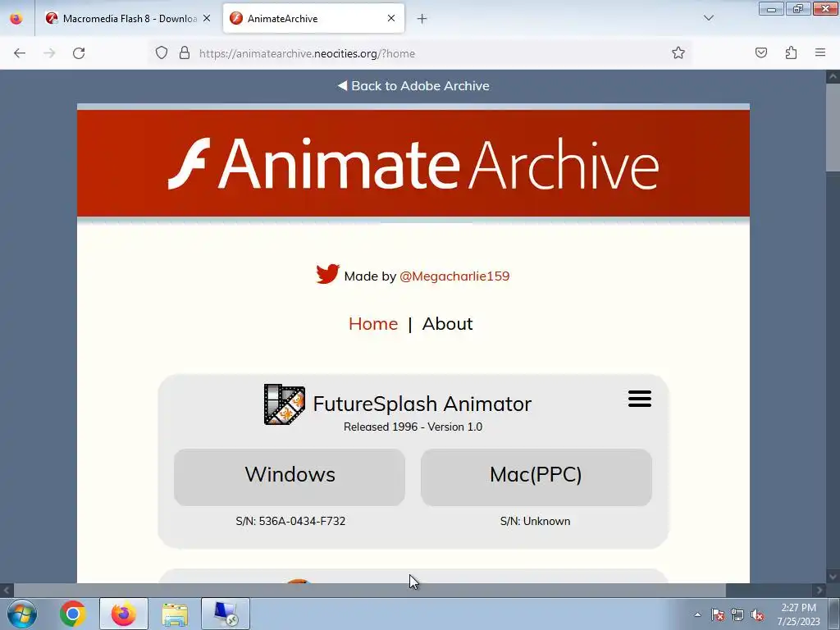Viewport: 840px width, 630px height.
Task: Click the muted volume tray icon
Action: (x=757, y=615)
